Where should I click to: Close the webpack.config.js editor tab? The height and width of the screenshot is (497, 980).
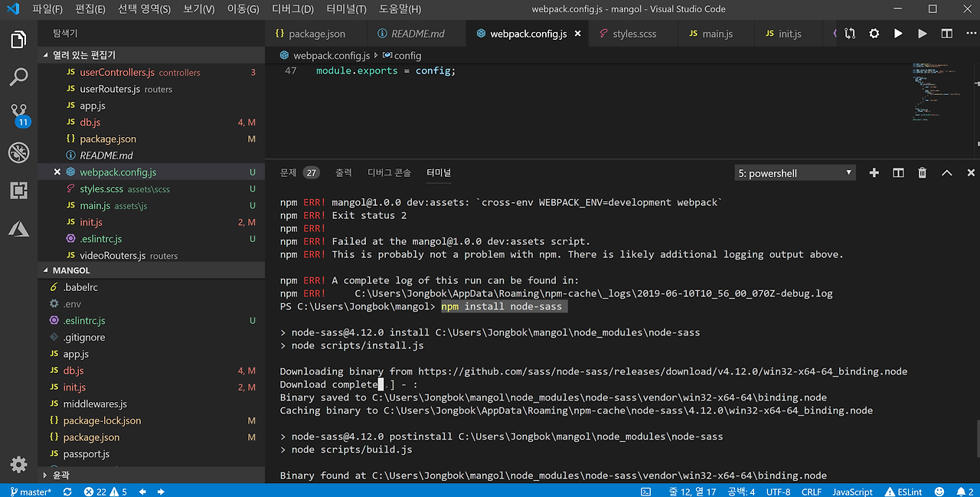coord(577,34)
